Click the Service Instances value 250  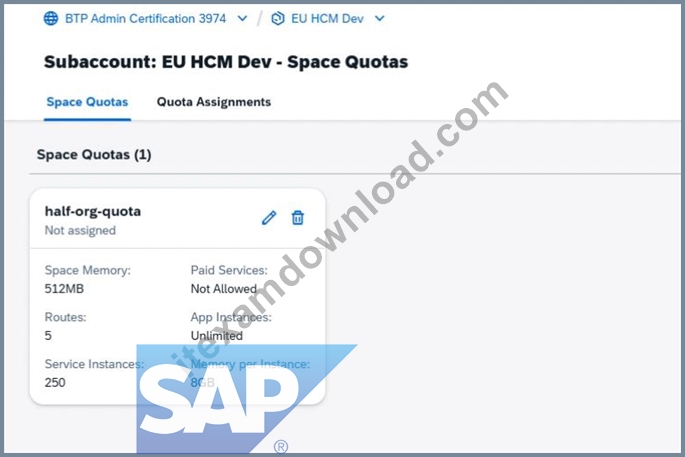pyautogui.click(x=55, y=382)
